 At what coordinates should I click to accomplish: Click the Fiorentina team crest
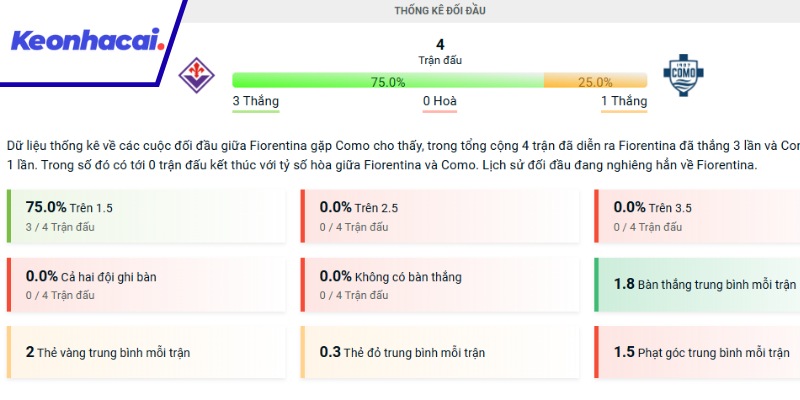(x=195, y=75)
